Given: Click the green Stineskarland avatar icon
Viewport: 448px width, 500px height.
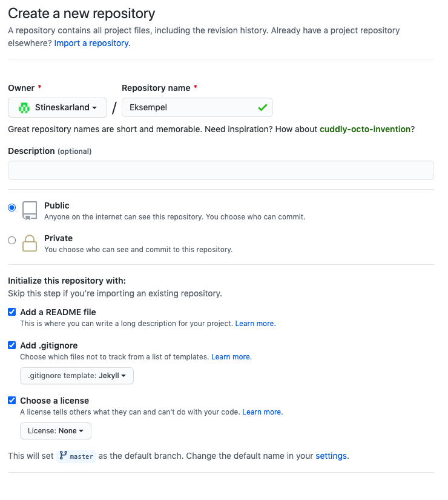Looking at the screenshot, I should click(24, 108).
